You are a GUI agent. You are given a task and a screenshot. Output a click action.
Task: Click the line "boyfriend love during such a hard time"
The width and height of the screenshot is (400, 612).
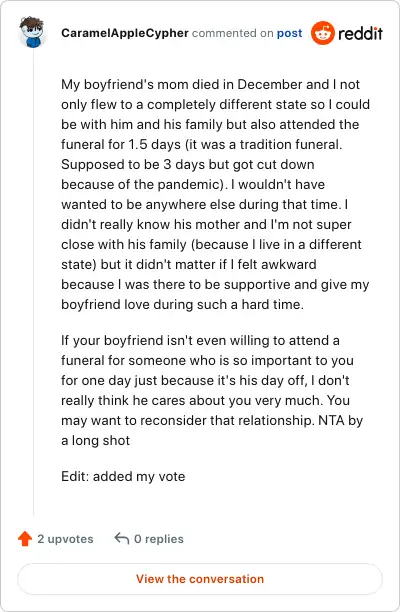pyautogui.click(x=182, y=304)
